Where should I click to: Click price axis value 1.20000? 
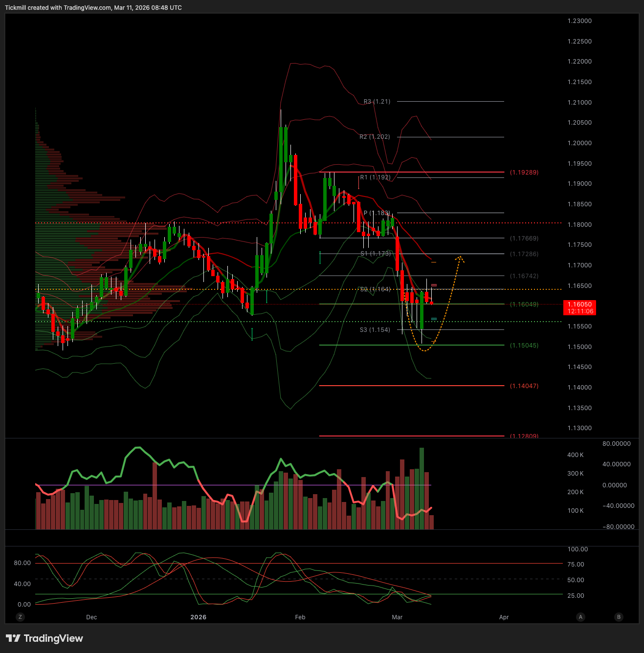click(x=579, y=143)
